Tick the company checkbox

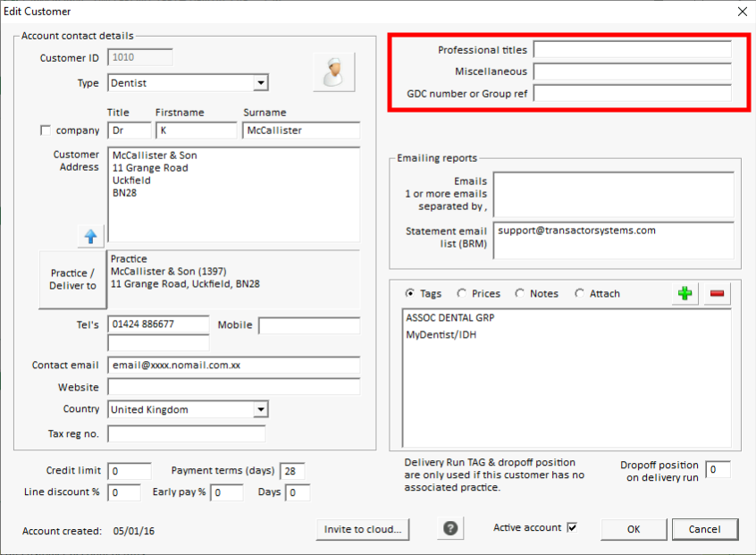pos(46,130)
